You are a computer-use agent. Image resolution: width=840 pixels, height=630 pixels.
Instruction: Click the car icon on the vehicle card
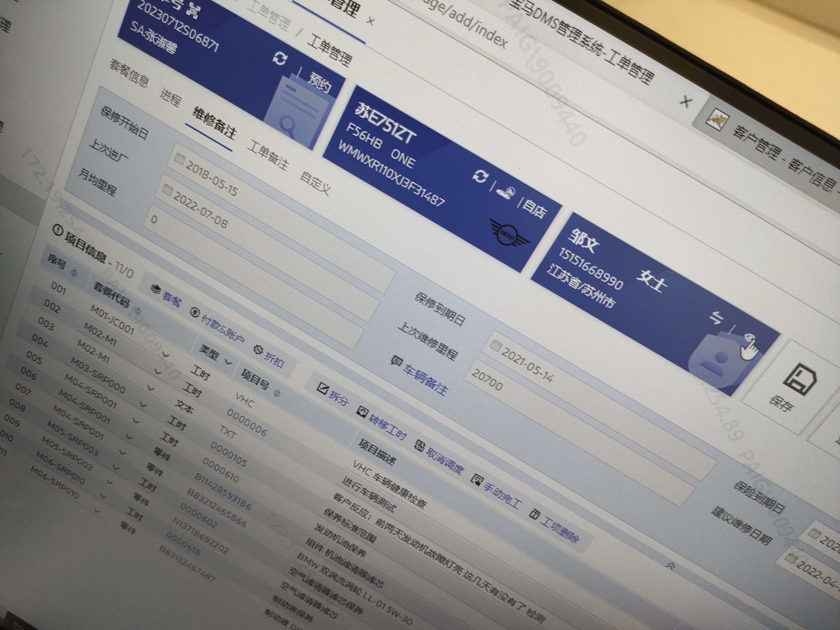pos(505,192)
